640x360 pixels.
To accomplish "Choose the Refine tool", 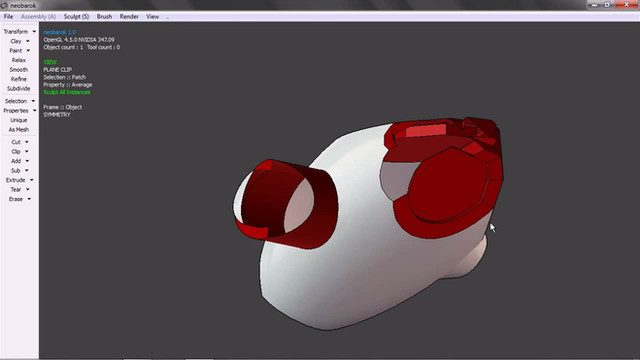I will (19, 79).
